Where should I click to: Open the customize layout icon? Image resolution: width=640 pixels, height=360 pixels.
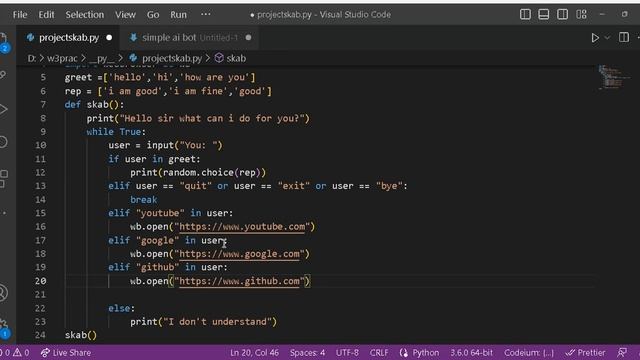(x=581, y=14)
